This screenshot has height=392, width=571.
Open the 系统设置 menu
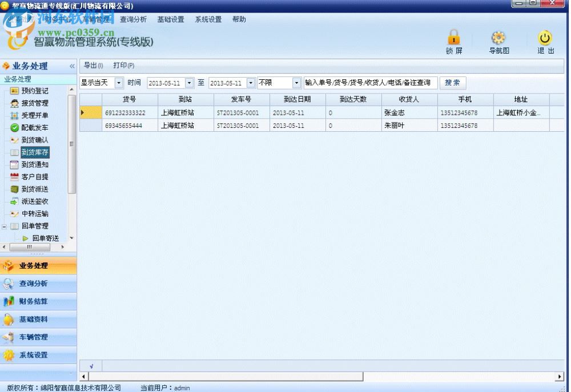pos(208,19)
